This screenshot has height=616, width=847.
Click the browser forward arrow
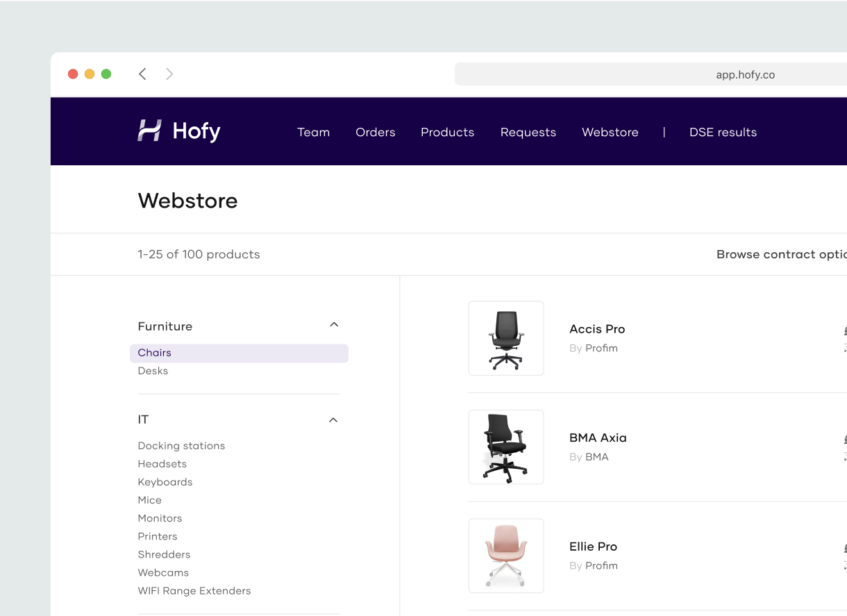coord(169,74)
